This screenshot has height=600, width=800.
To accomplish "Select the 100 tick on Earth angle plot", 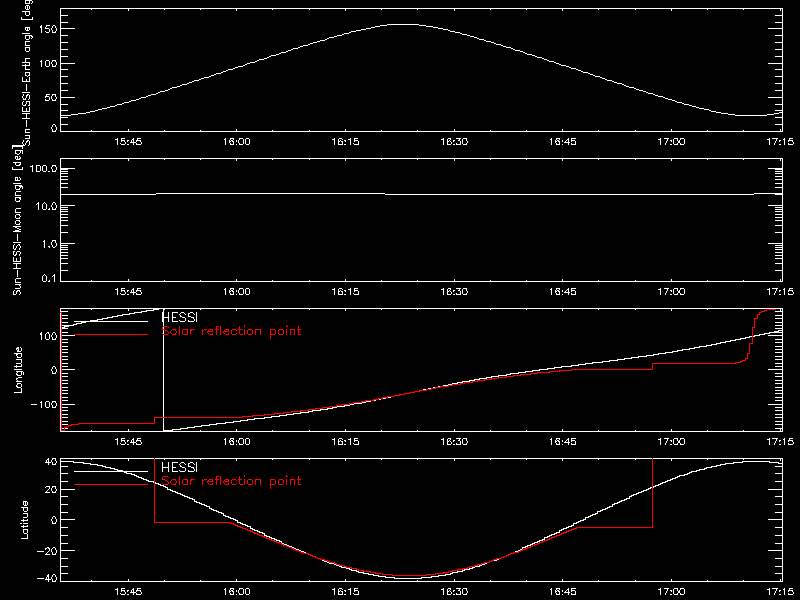I will [47, 64].
